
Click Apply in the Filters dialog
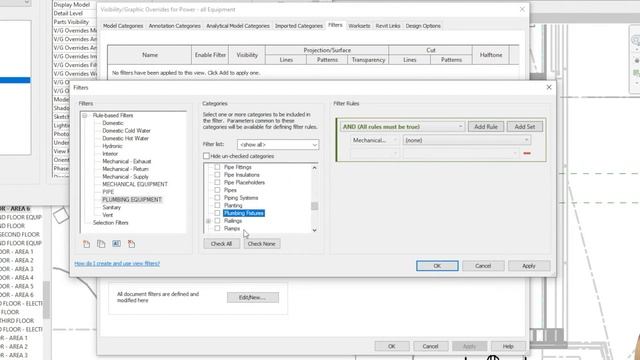click(529, 266)
